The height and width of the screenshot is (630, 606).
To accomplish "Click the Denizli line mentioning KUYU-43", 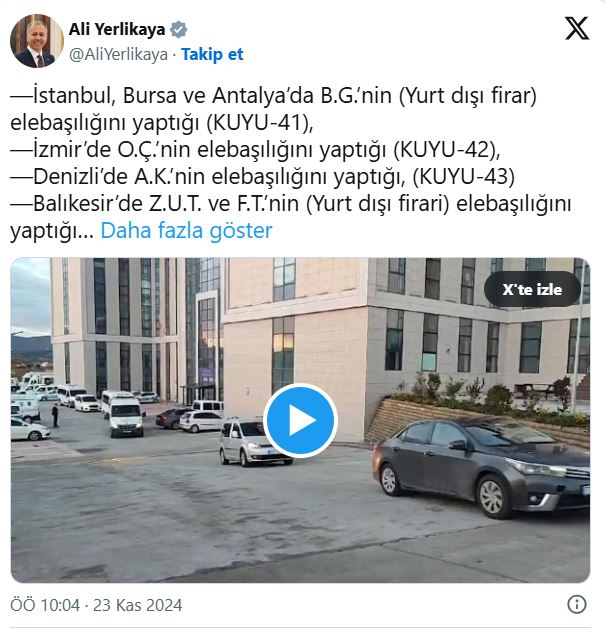I will (262, 176).
